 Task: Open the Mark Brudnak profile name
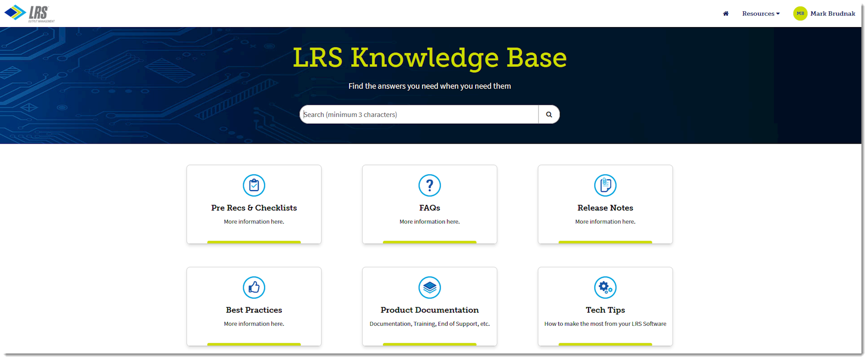click(x=832, y=14)
